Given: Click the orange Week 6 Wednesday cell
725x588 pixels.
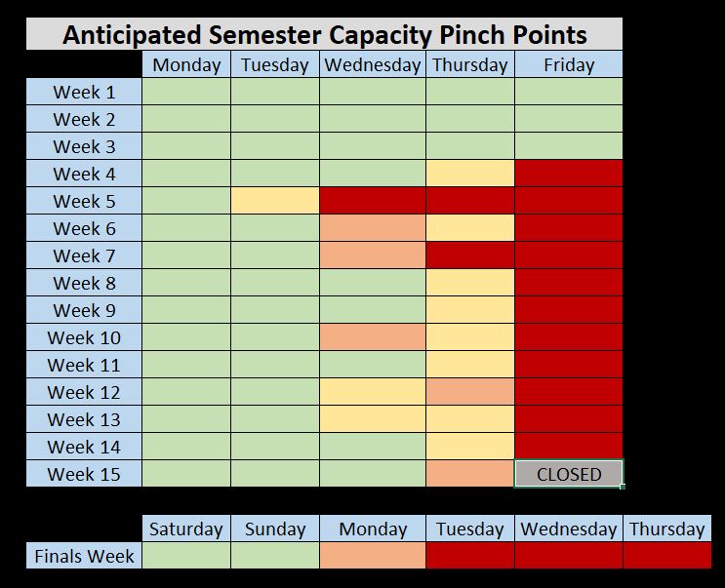Looking at the screenshot, I should [x=373, y=228].
